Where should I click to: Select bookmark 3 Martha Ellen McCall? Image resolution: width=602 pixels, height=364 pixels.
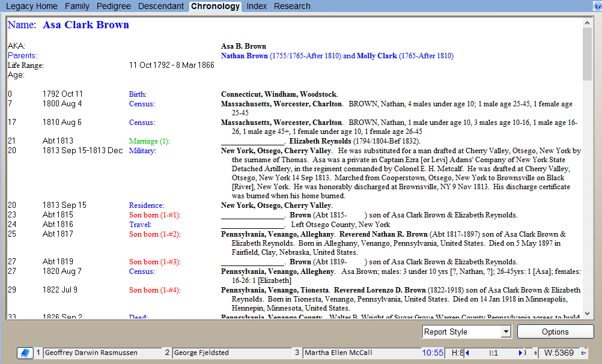point(362,353)
